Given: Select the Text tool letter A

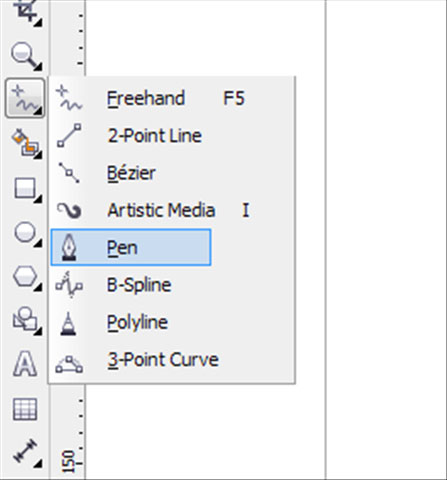Looking at the screenshot, I should tap(25, 364).
